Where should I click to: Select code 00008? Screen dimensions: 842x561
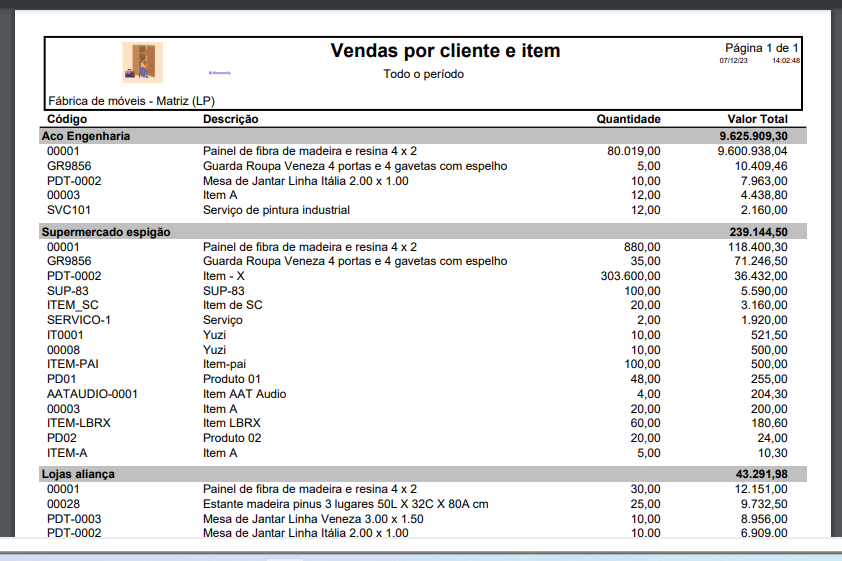(x=63, y=351)
